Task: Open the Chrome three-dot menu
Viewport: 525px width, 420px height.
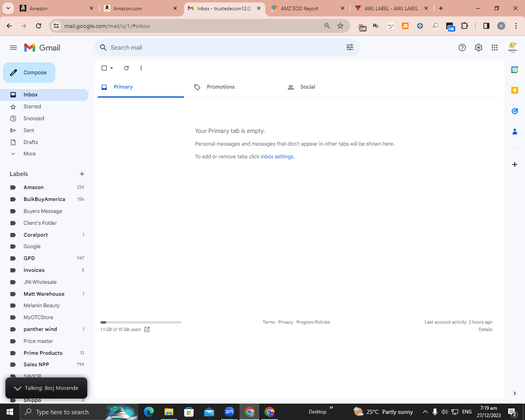Action: (x=516, y=26)
